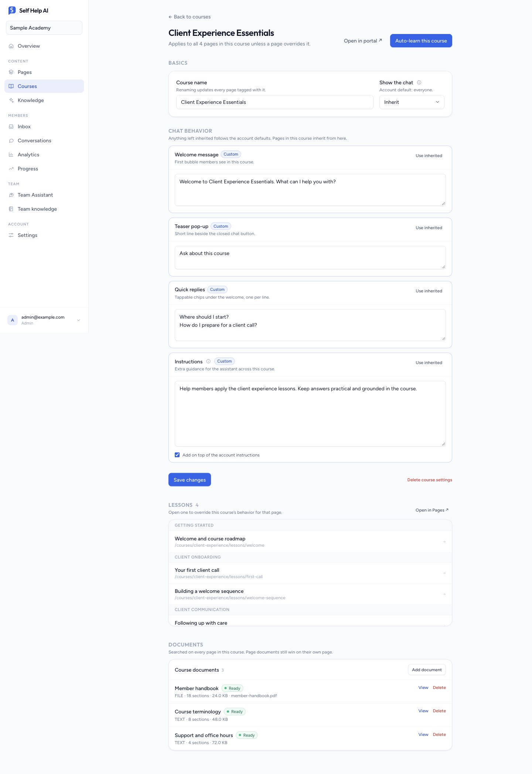Uncheck Add on top of account instructions
This screenshot has height=774, width=532.
tap(177, 455)
